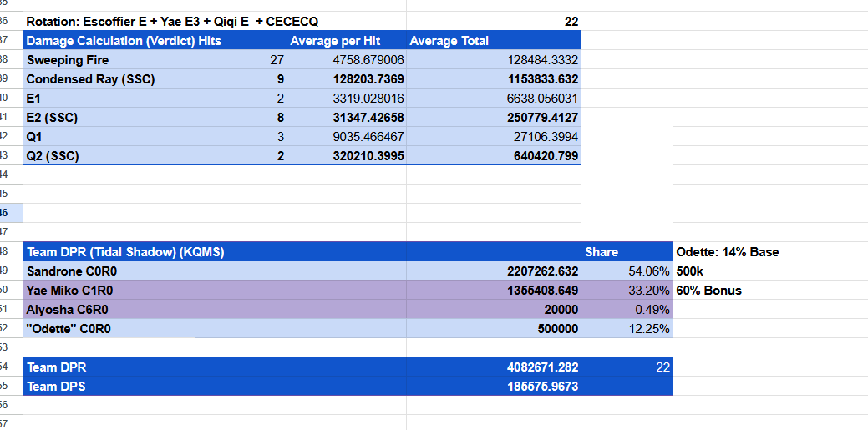Click the 'Q2 (SSC)' row label

pyautogui.click(x=109, y=156)
